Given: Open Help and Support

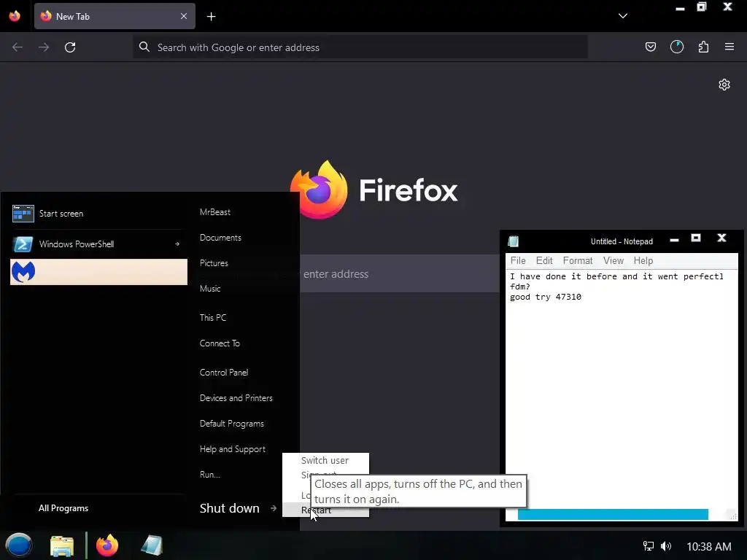Looking at the screenshot, I should click(233, 449).
